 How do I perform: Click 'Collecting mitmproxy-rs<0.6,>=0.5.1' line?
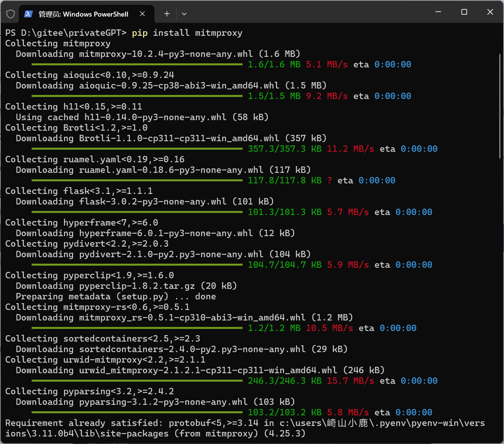pos(98,307)
